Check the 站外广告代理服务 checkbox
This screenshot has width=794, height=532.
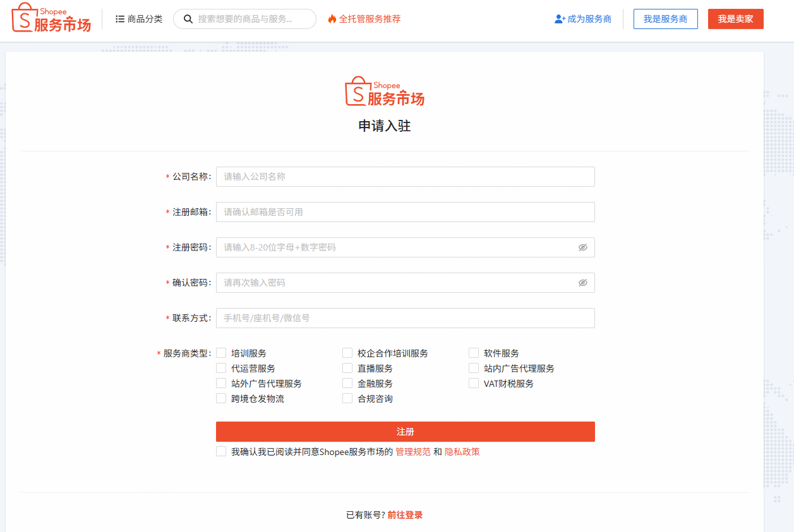[x=221, y=383]
